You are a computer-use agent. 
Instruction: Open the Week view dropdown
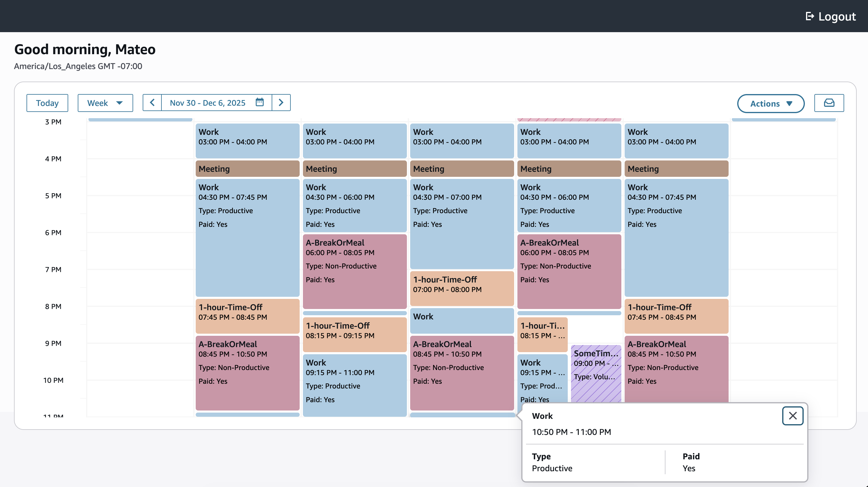point(105,103)
